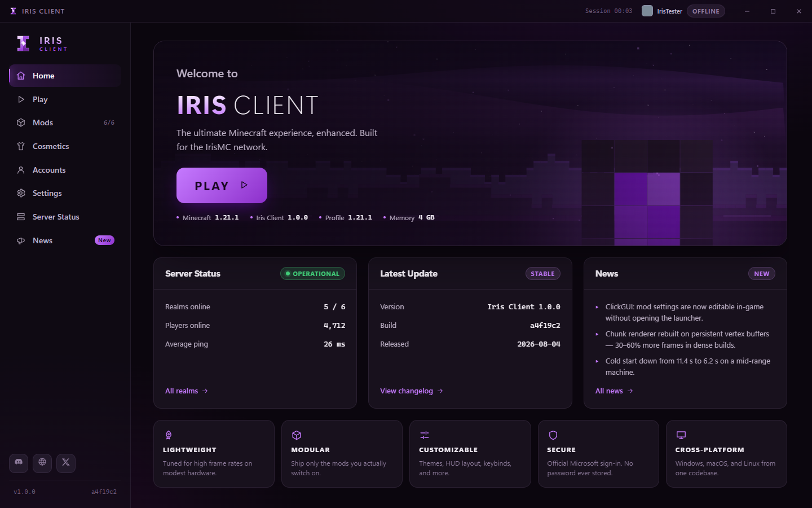
Task: Click the Memory 4 GB label
Action: [x=409, y=217]
